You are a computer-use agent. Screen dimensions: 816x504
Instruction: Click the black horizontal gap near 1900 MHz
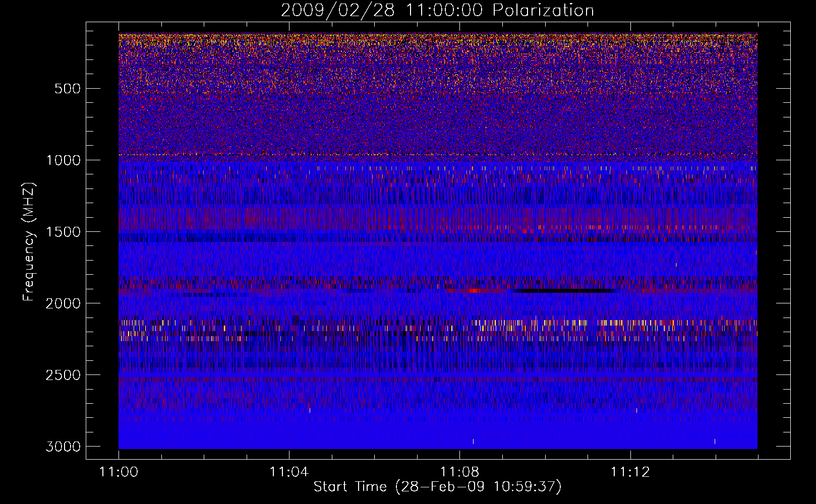click(x=564, y=291)
